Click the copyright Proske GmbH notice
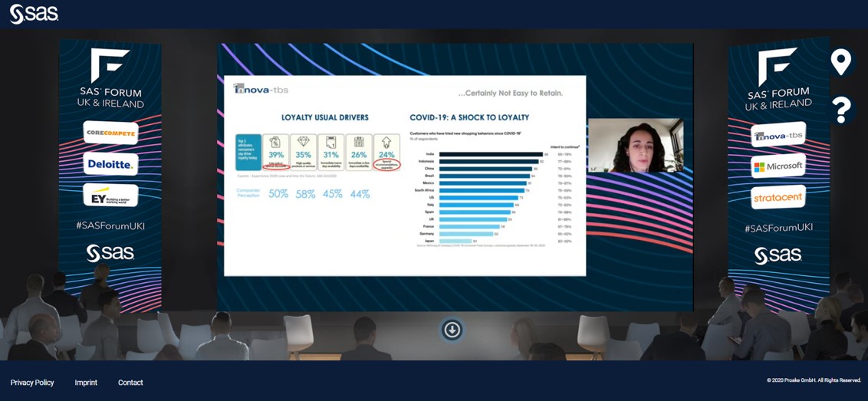 point(814,380)
